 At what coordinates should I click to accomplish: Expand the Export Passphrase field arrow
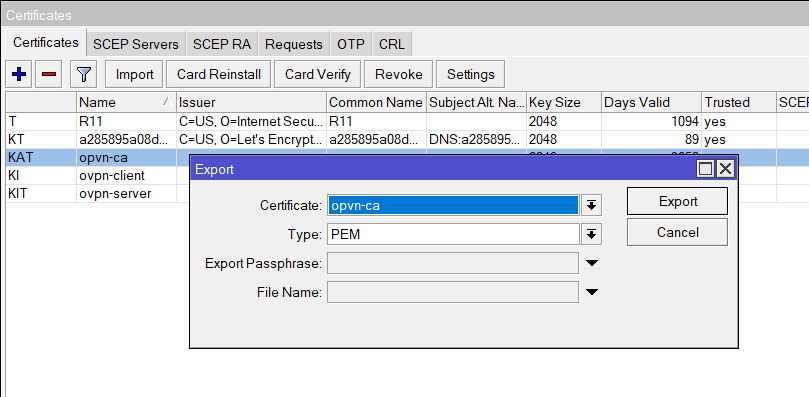click(x=592, y=263)
